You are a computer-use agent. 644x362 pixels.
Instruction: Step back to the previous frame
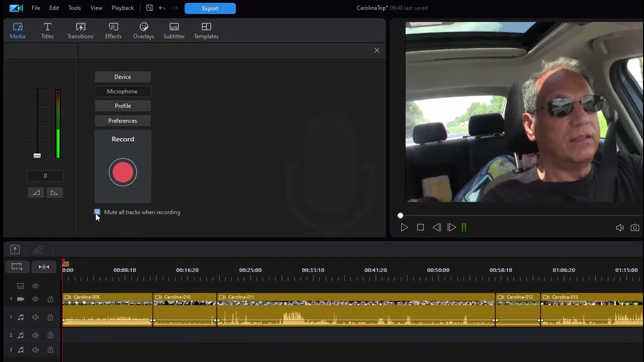click(x=437, y=228)
